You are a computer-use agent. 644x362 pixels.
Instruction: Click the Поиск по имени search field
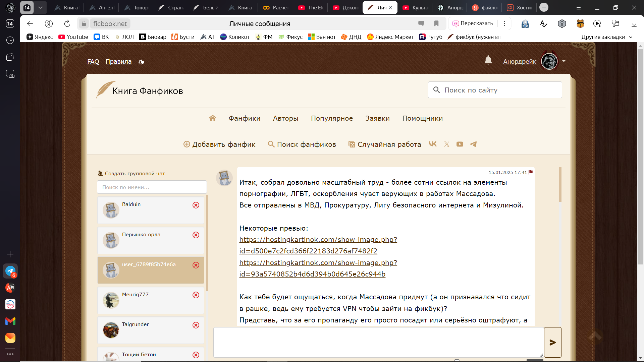point(152,187)
